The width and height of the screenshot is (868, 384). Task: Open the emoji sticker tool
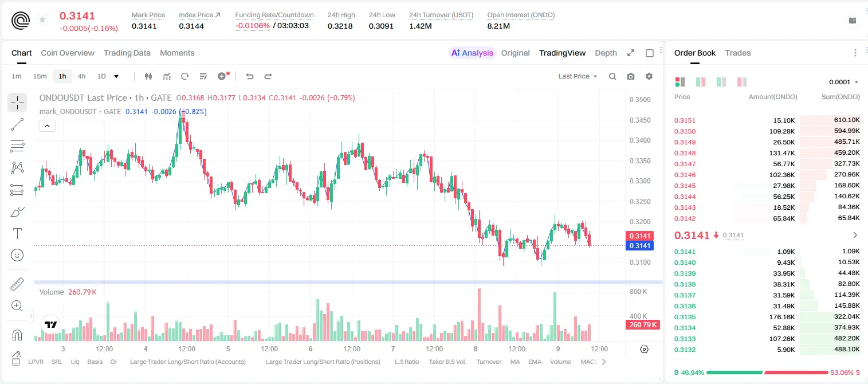point(17,255)
